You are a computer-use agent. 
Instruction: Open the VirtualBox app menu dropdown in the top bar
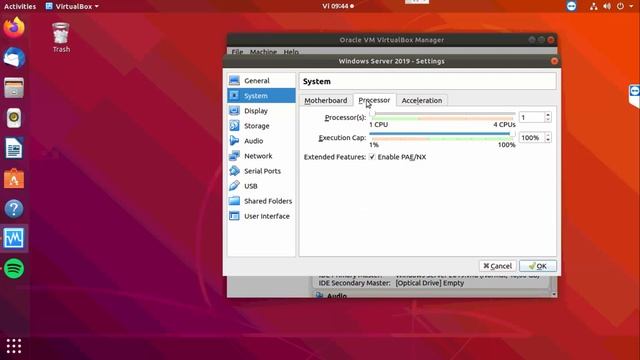pos(72,6)
